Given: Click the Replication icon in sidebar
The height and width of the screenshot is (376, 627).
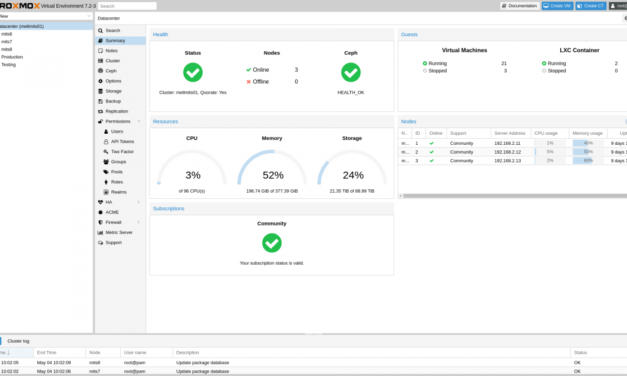Looking at the screenshot, I should (100, 111).
